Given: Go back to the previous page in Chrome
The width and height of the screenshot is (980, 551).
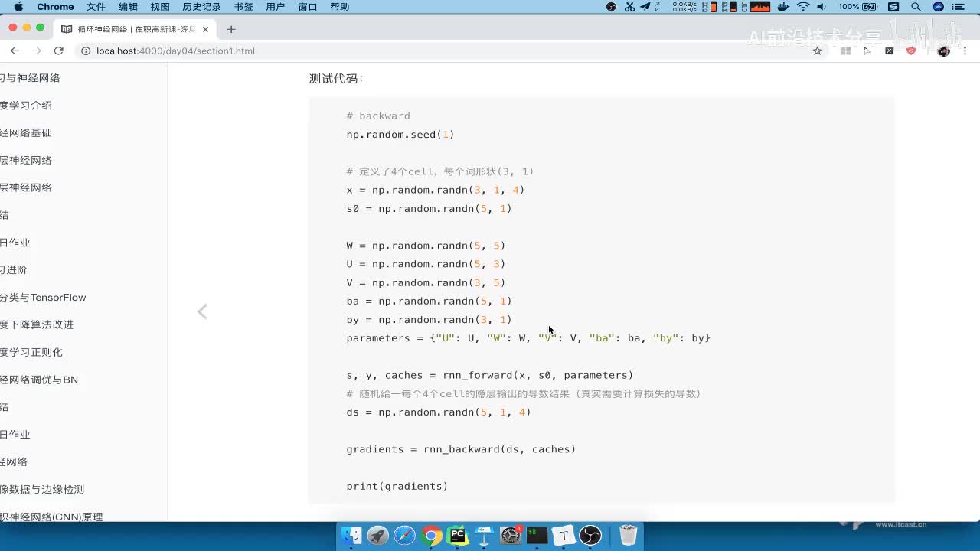Looking at the screenshot, I should [15, 51].
